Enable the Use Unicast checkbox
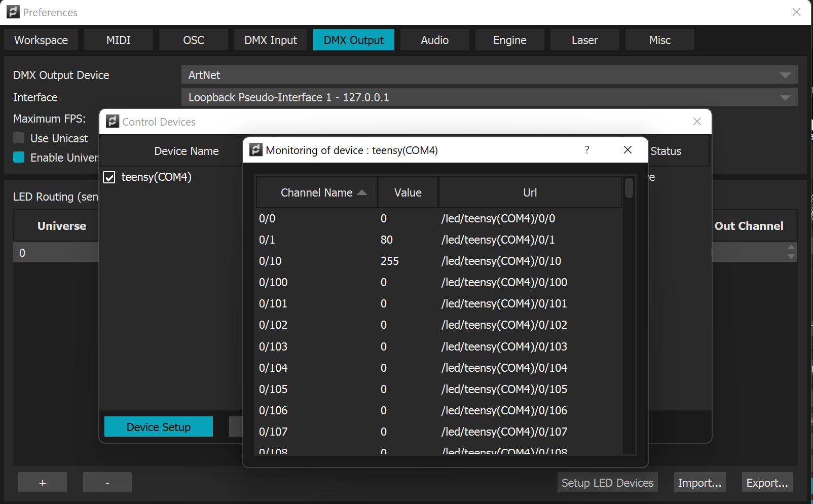The image size is (813, 504). pyautogui.click(x=19, y=138)
